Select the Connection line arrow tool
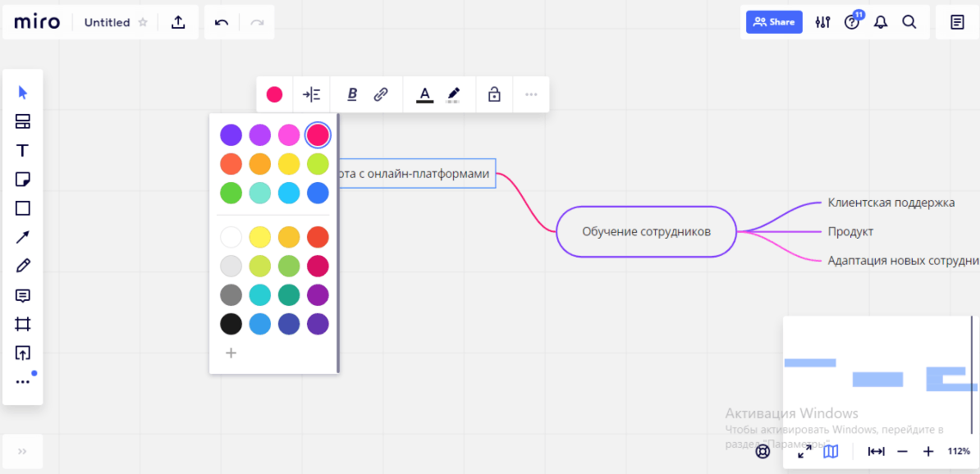This screenshot has height=474, width=980. click(23, 237)
